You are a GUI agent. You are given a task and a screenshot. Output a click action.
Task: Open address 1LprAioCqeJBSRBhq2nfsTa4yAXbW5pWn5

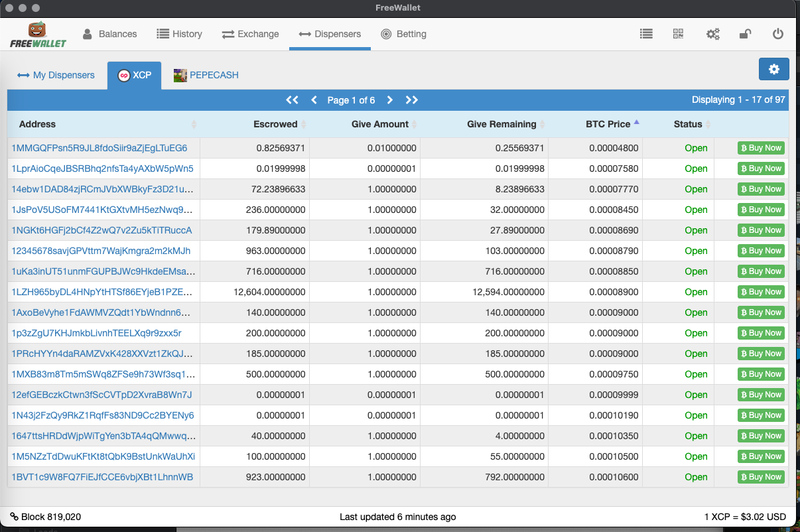click(x=102, y=168)
